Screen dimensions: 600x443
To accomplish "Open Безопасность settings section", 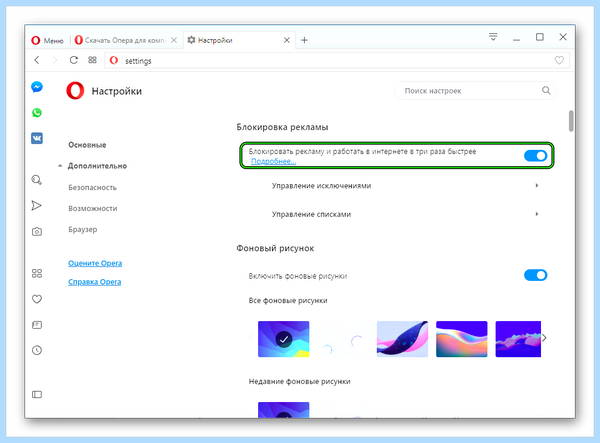I will pyautogui.click(x=92, y=187).
